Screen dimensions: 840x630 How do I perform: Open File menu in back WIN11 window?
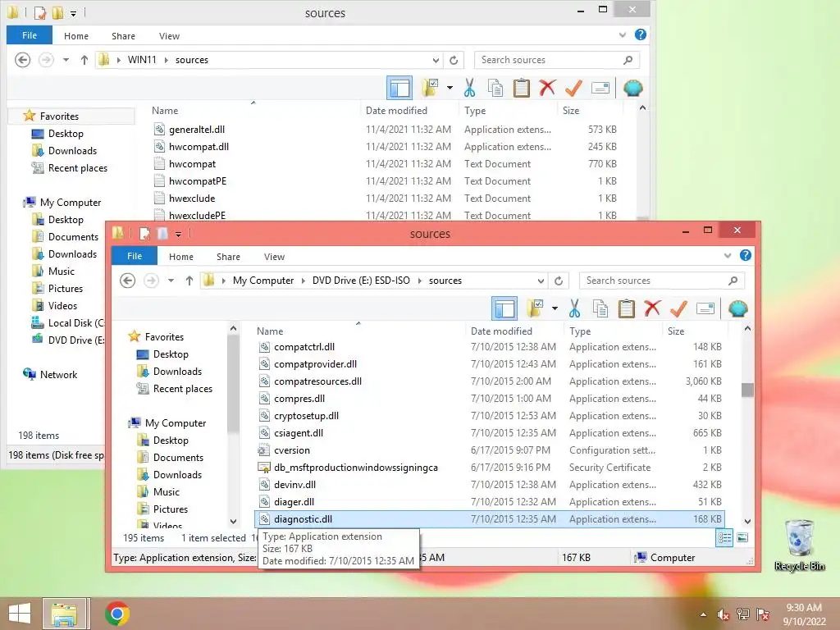coord(30,35)
